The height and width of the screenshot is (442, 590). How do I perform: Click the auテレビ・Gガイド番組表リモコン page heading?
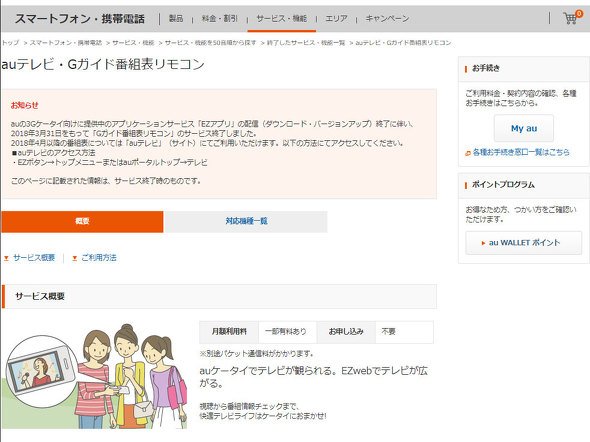(x=103, y=64)
